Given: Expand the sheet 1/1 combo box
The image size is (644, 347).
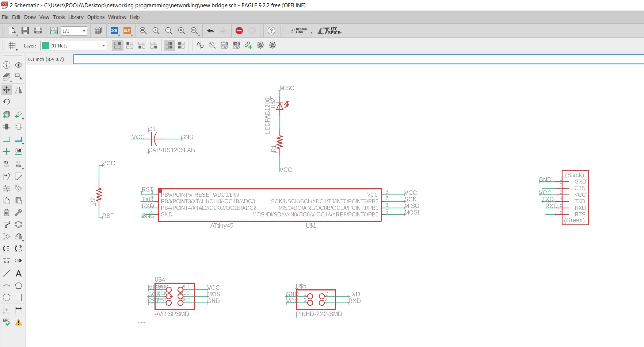Looking at the screenshot, I should pyautogui.click(x=74, y=31).
